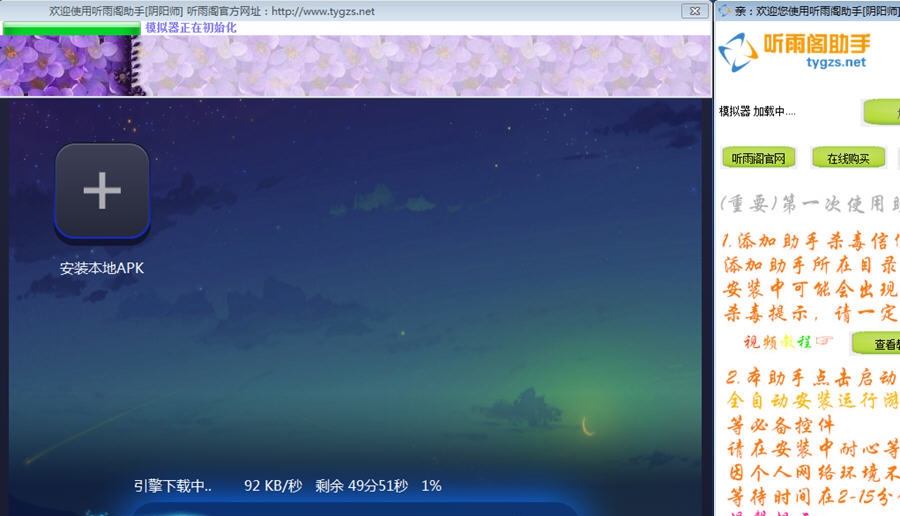The image size is (900, 516).
Task: Click the assistant panel title bar icon
Action: click(x=724, y=11)
